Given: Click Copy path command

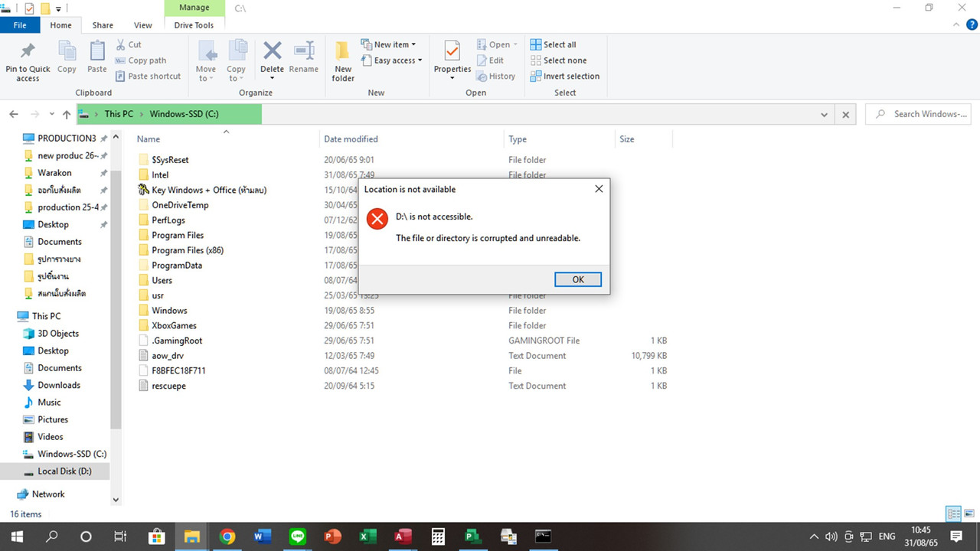Looking at the screenshot, I should (x=141, y=60).
